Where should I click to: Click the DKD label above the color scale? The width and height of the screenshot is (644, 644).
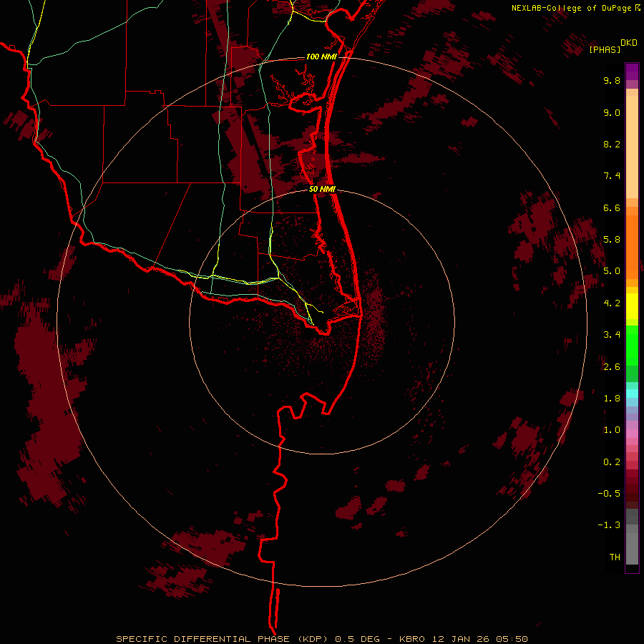(629, 43)
